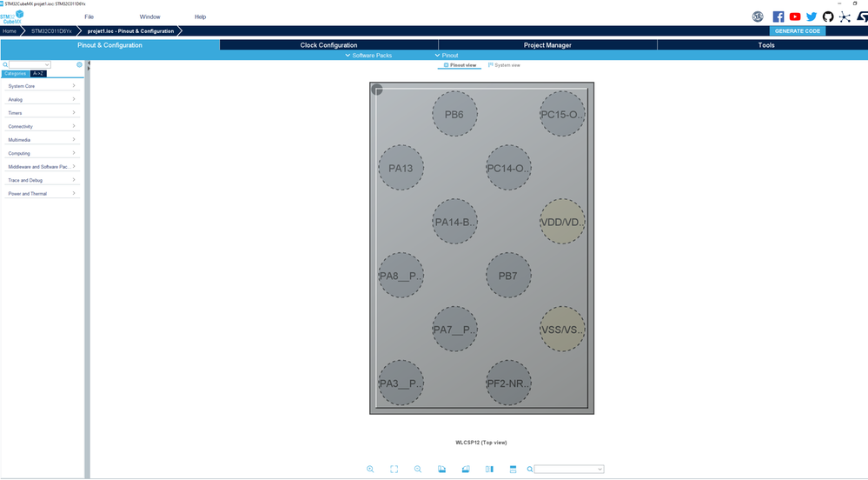The image size is (868, 480).
Task: Expand the Trace and Debug category
Action: coord(42,180)
